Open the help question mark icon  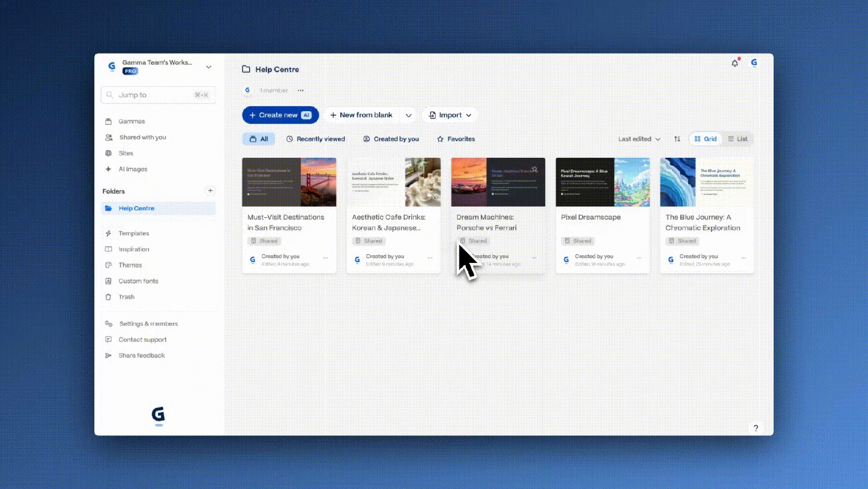756,428
